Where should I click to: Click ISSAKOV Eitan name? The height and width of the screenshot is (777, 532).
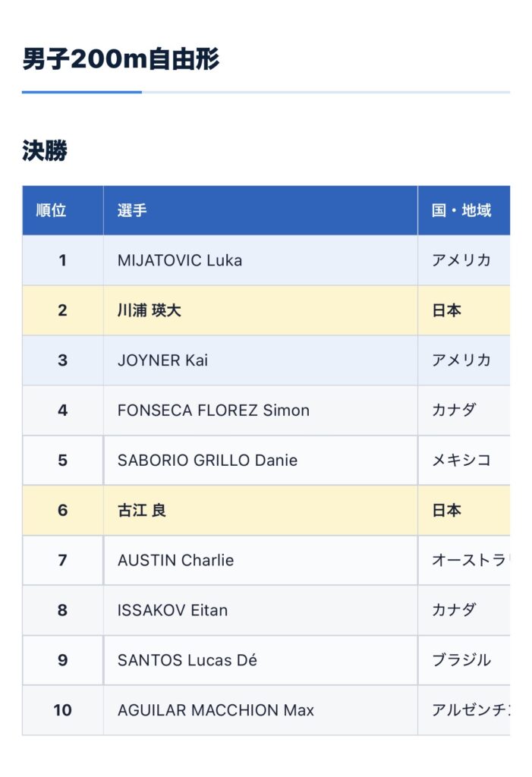172,610
